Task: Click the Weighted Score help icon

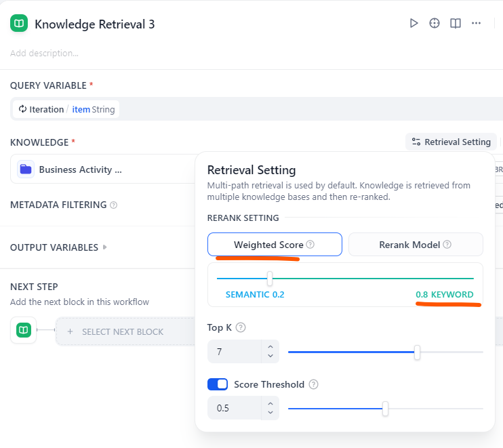Action: pyautogui.click(x=310, y=245)
